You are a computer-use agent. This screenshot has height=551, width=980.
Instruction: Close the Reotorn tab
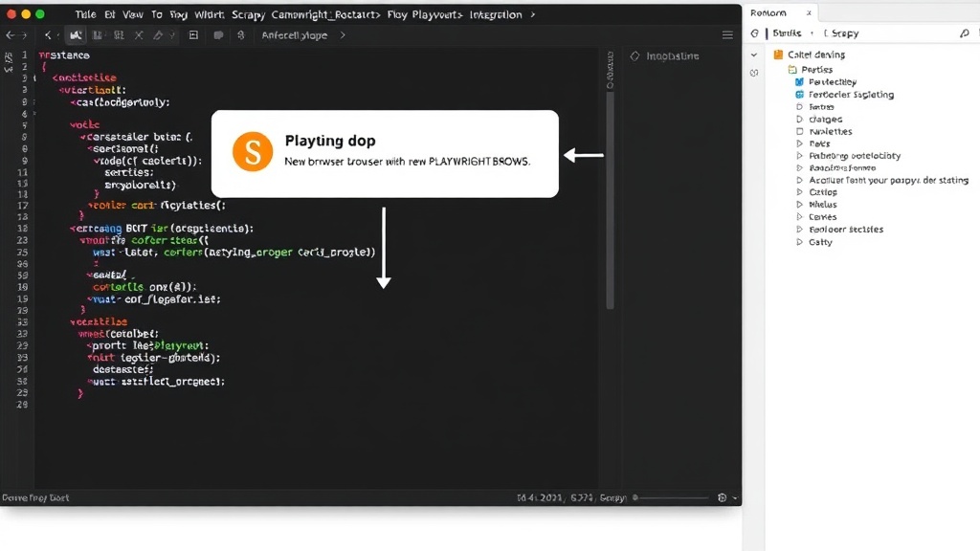click(809, 12)
